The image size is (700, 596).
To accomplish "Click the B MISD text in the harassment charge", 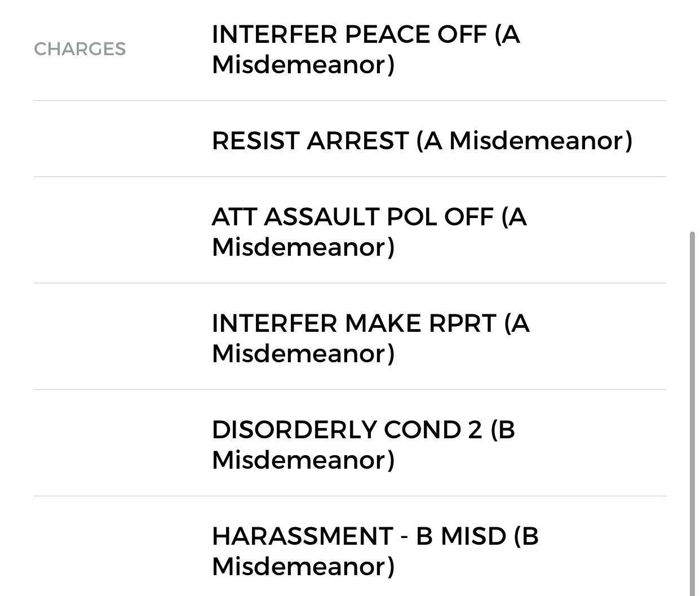I will pos(461,537).
